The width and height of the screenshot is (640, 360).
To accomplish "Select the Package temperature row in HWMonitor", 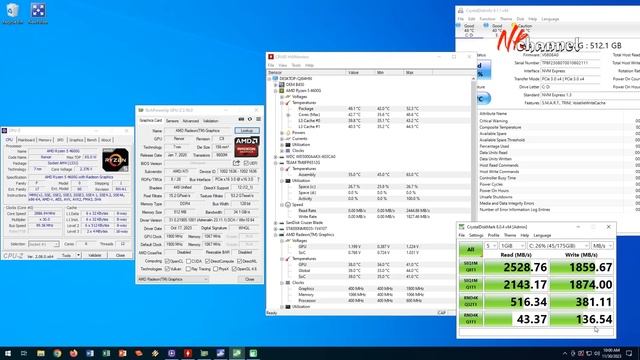I will [369, 109].
